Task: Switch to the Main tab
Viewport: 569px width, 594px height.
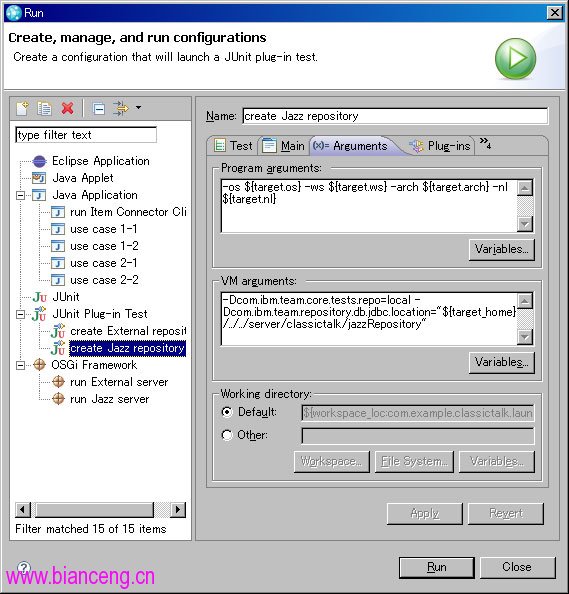Action: click(283, 146)
